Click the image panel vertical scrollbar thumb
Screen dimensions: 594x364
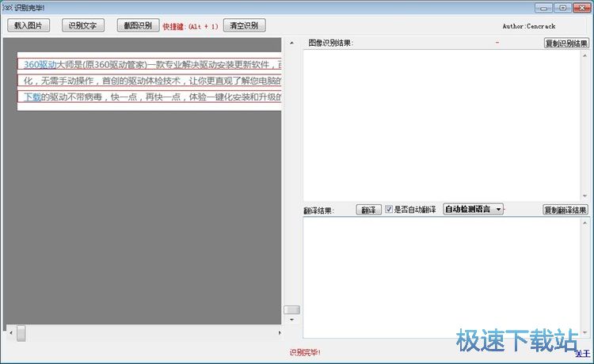pos(291,310)
